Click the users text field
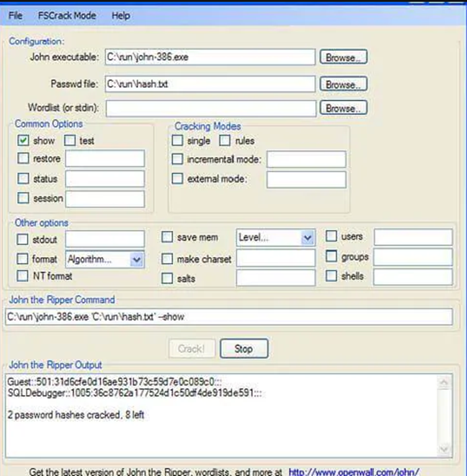 pyautogui.click(x=413, y=237)
